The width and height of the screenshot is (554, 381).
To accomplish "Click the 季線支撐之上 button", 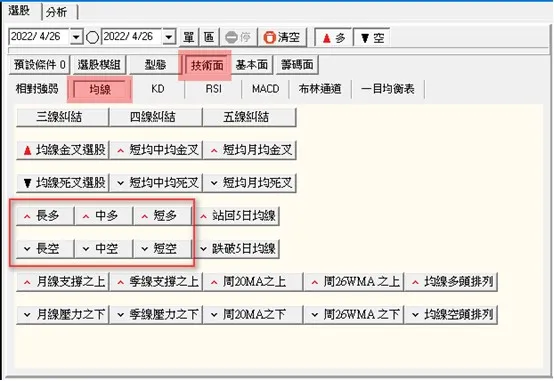I will (x=155, y=282).
